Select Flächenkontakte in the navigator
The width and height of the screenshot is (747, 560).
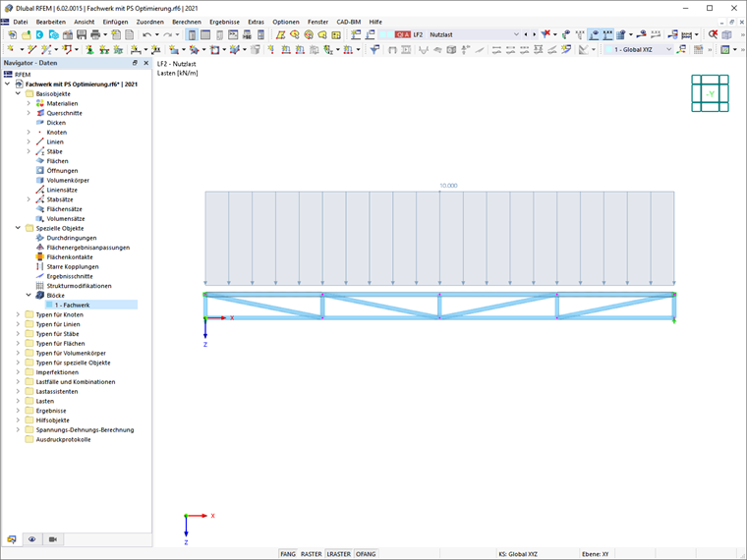pos(70,257)
